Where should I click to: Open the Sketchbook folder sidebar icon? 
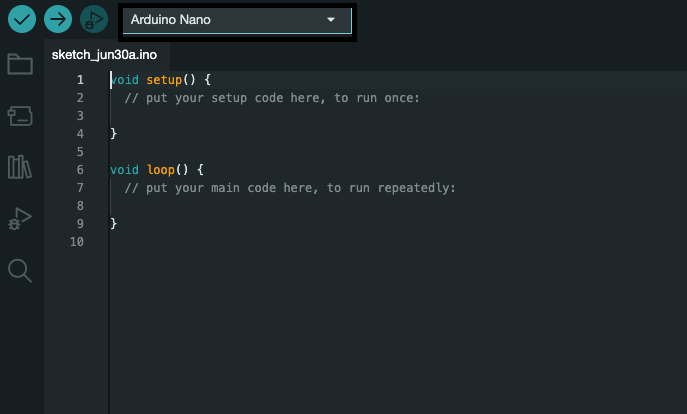[20, 64]
